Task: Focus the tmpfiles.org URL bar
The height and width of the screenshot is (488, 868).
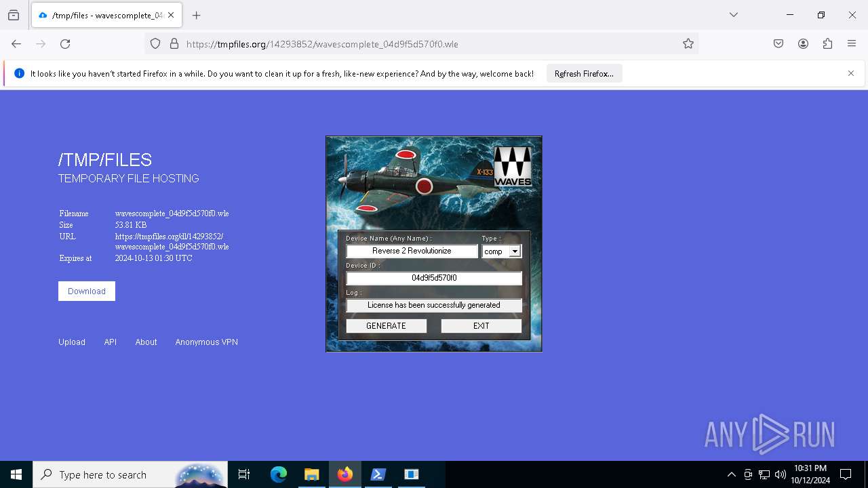Action: 420,44
